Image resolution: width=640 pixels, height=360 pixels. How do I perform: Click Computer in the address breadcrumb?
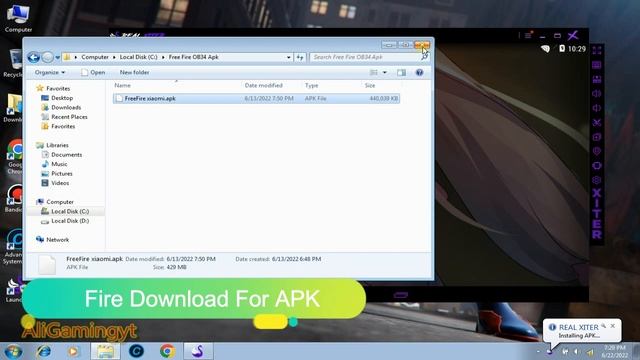(95, 57)
